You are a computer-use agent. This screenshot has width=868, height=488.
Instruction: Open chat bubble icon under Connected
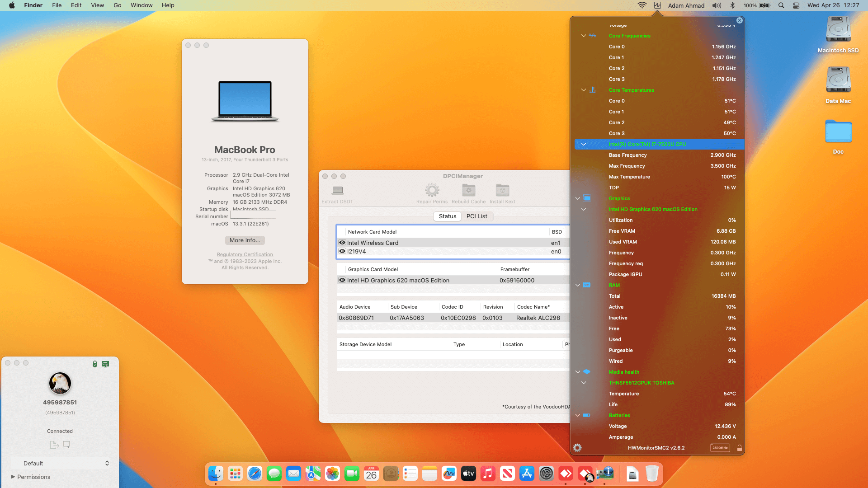66,445
